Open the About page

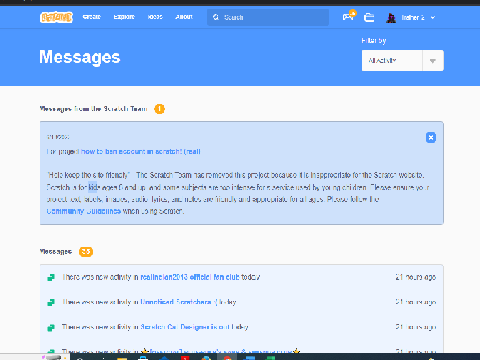click(184, 17)
